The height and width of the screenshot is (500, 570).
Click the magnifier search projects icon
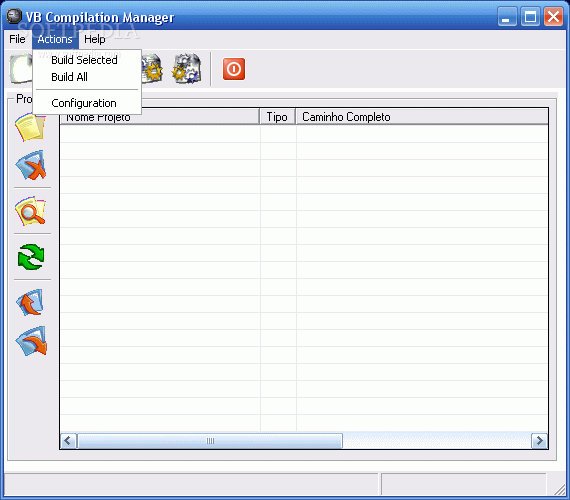coord(31,211)
